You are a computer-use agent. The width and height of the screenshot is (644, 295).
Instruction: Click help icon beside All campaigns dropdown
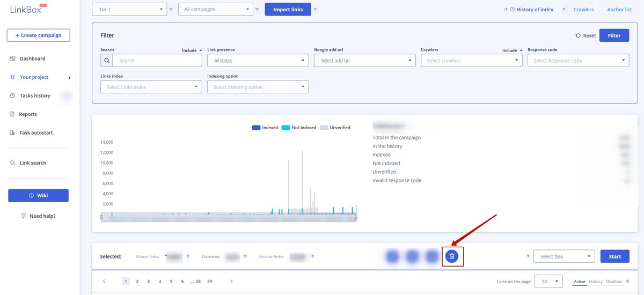tap(257, 9)
